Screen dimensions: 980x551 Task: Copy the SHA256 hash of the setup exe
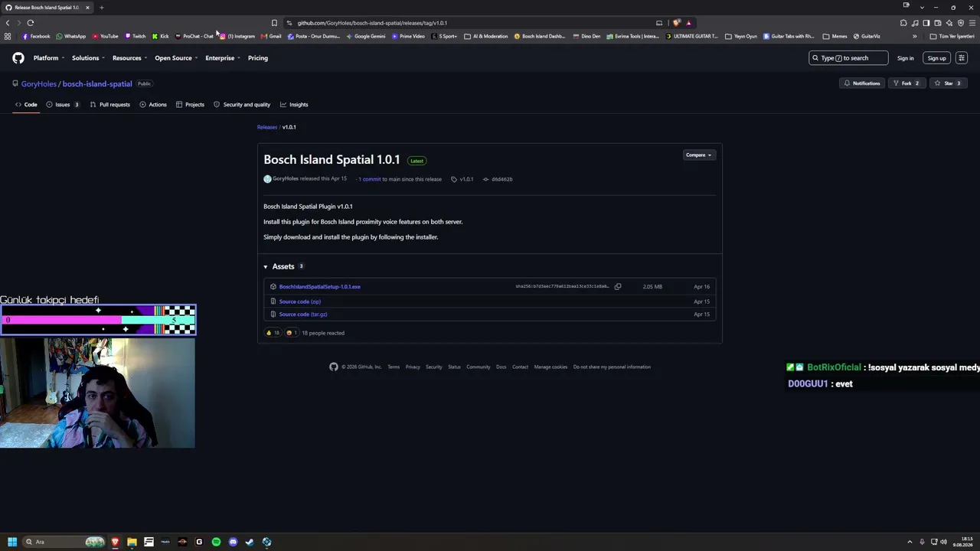(x=618, y=287)
